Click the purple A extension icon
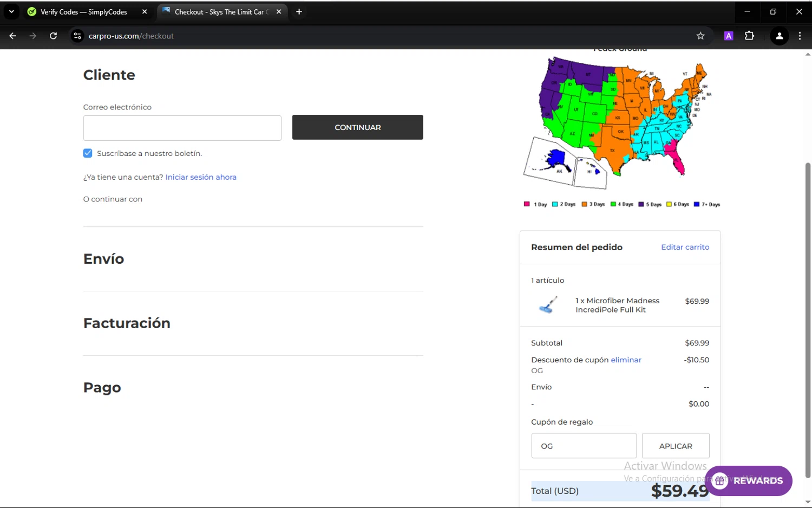Image resolution: width=812 pixels, height=508 pixels. (x=729, y=36)
